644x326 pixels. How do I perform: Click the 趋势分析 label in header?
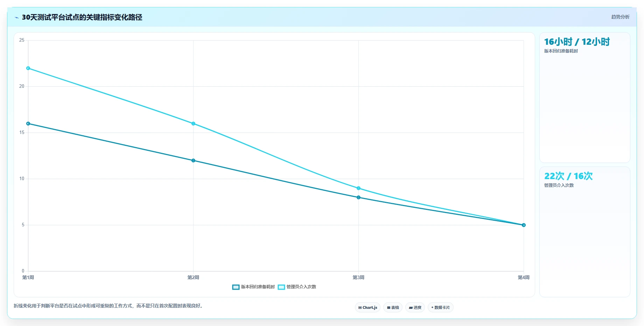tap(620, 17)
